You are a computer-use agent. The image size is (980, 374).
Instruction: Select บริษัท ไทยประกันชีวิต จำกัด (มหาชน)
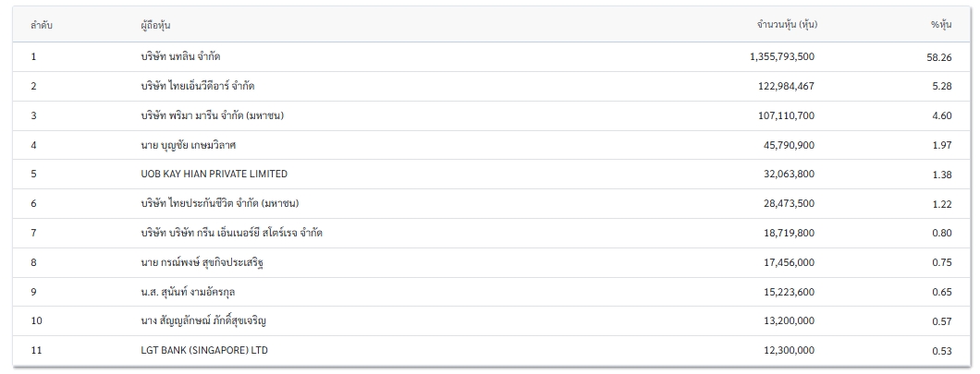[220, 203]
